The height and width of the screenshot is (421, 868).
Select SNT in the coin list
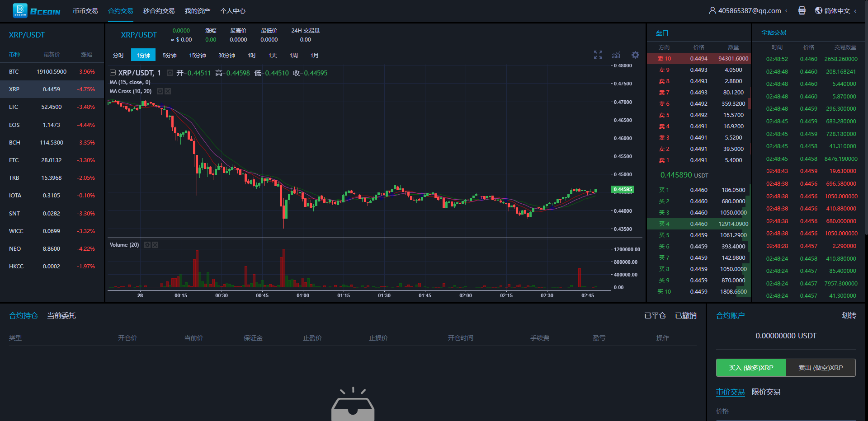(52, 214)
